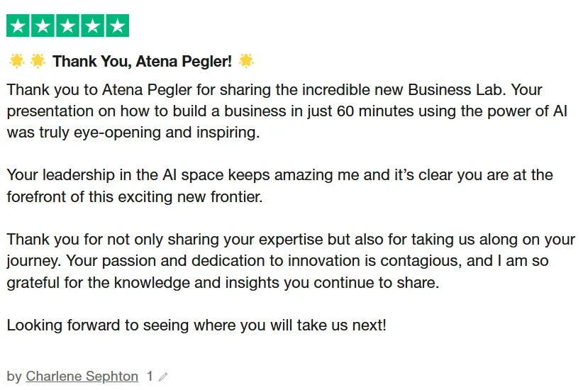
Task: Click the review title 'Thank You, Atena Pegler!'
Action: (142, 62)
